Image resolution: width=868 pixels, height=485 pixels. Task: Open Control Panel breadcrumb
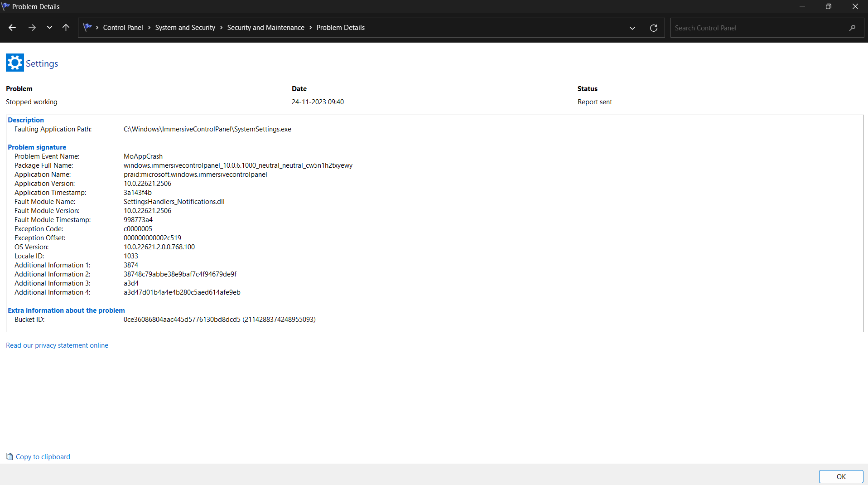[x=123, y=28]
